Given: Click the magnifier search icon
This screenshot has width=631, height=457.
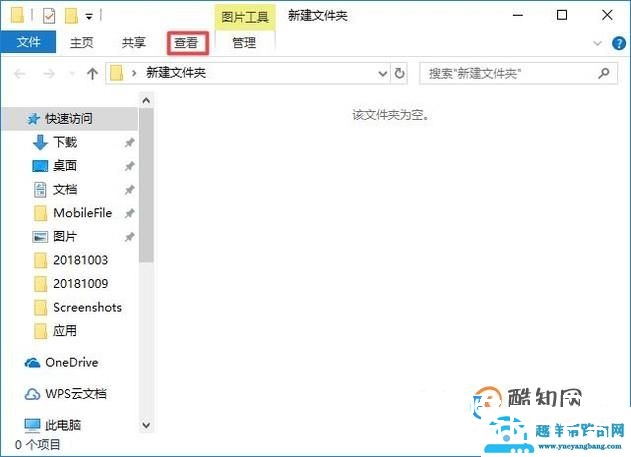Looking at the screenshot, I should point(604,73).
